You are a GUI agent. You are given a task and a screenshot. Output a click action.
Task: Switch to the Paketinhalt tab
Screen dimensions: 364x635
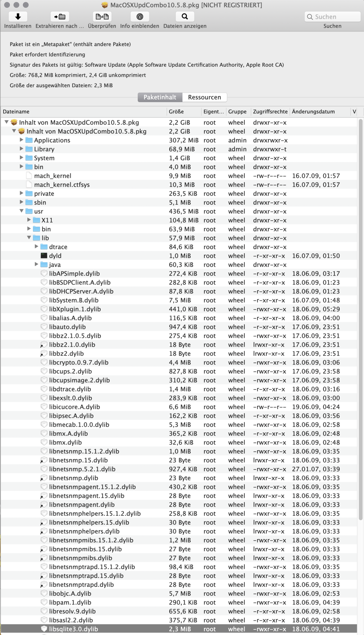coord(160,97)
